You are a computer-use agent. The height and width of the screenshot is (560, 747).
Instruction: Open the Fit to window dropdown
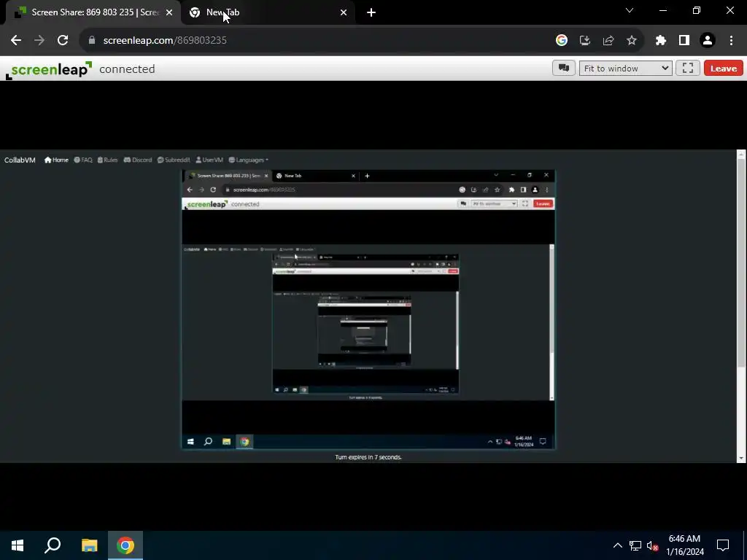pos(625,68)
